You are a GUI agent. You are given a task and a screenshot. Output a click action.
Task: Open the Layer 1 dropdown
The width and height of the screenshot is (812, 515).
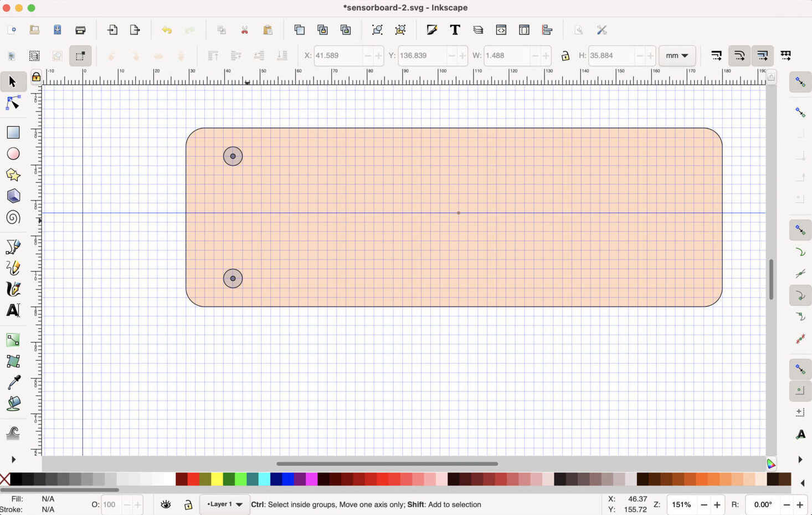coord(225,504)
